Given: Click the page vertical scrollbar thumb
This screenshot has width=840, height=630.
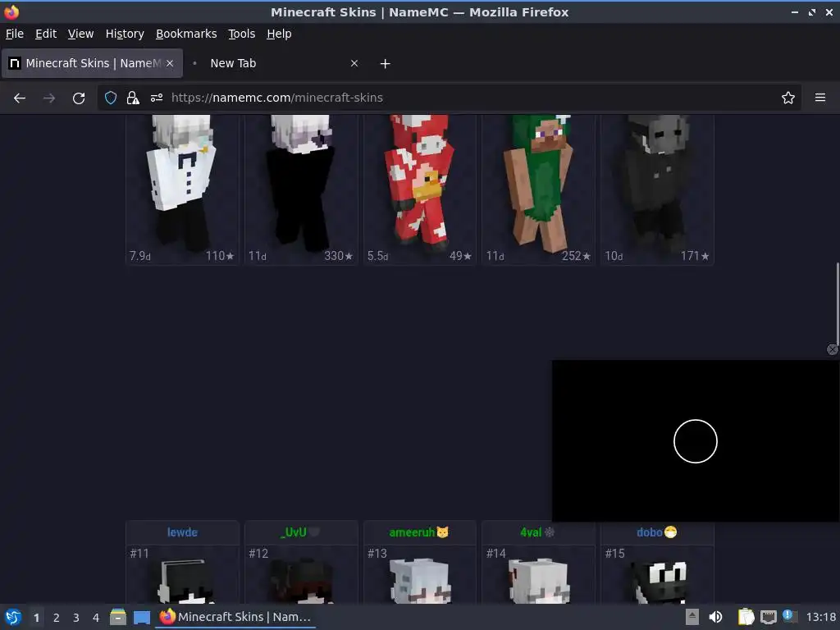Looking at the screenshot, I should 838,304.
